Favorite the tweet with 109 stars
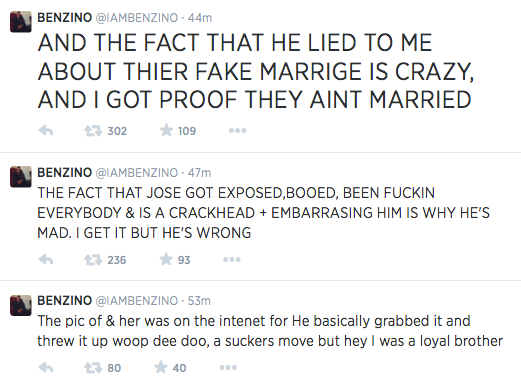The height and width of the screenshot is (389, 521). pos(166,130)
